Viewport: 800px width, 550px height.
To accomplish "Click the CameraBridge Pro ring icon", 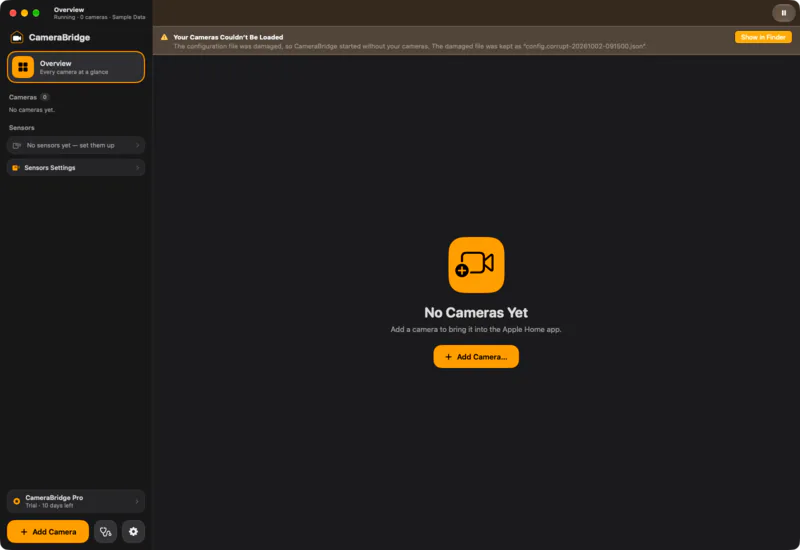I will click(17, 502).
